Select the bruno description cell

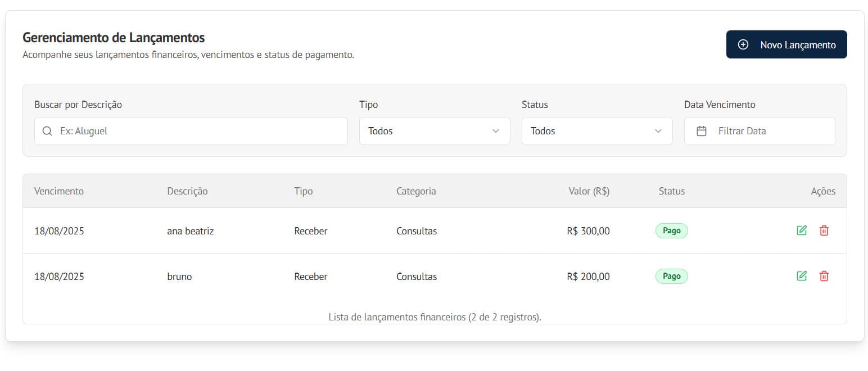click(179, 277)
